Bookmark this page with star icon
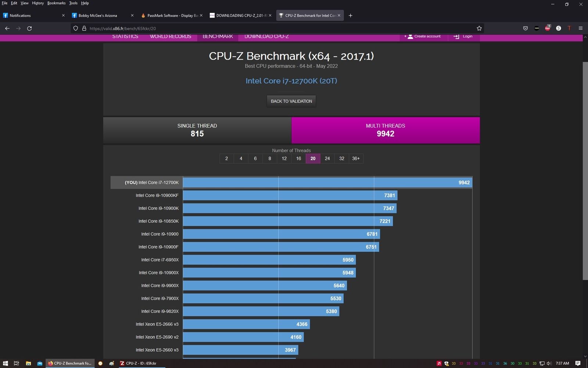 (x=479, y=28)
